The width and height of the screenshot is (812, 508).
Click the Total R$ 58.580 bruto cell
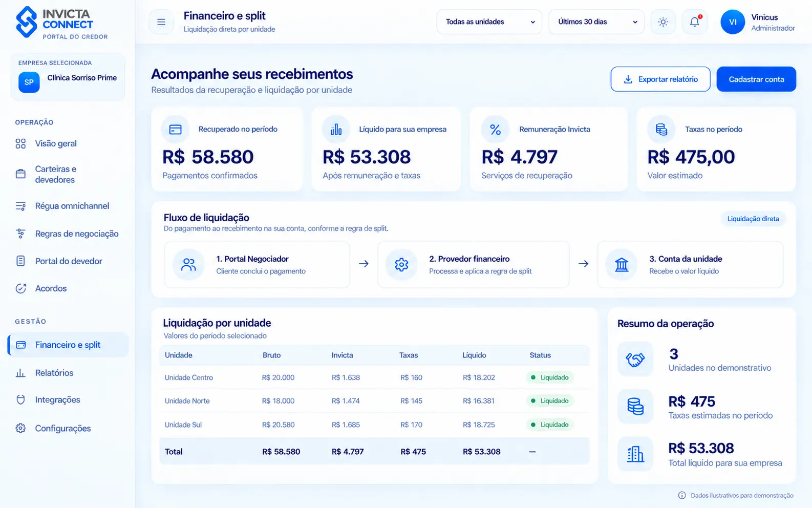[x=281, y=452]
